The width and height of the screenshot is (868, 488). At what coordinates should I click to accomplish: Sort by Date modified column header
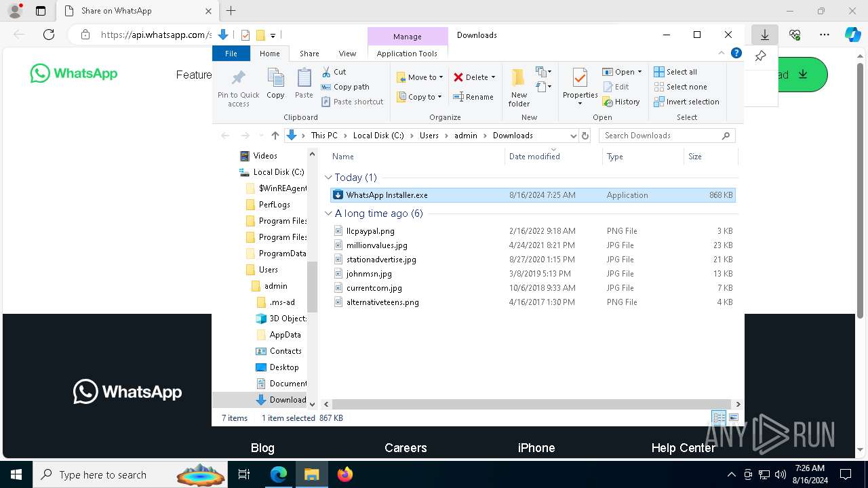tap(553, 157)
